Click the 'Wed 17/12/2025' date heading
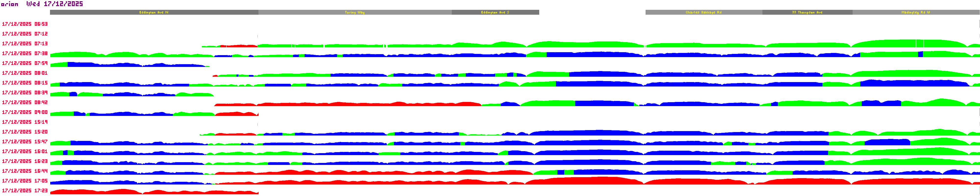The image size is (980, 196). point(54,4)
